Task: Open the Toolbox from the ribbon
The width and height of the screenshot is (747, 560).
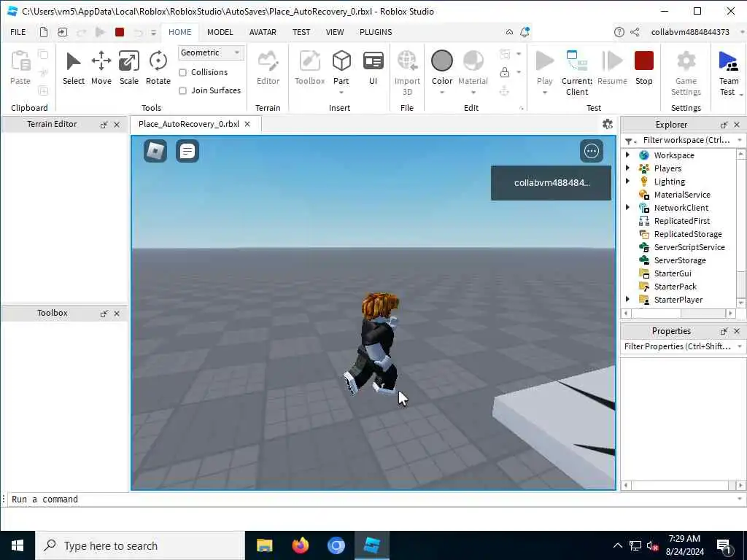Action: point(309,69)
